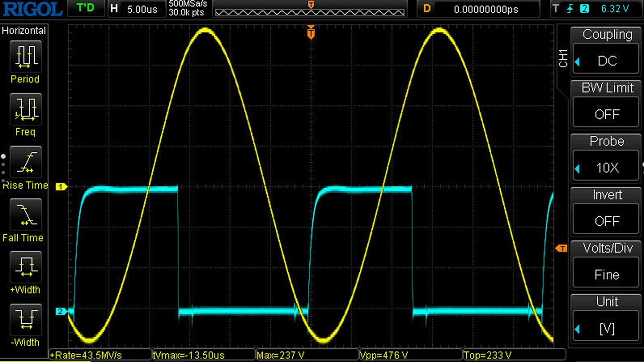
Task: Select the Fall Time measurement icon
Action: [x=26, y=215]
